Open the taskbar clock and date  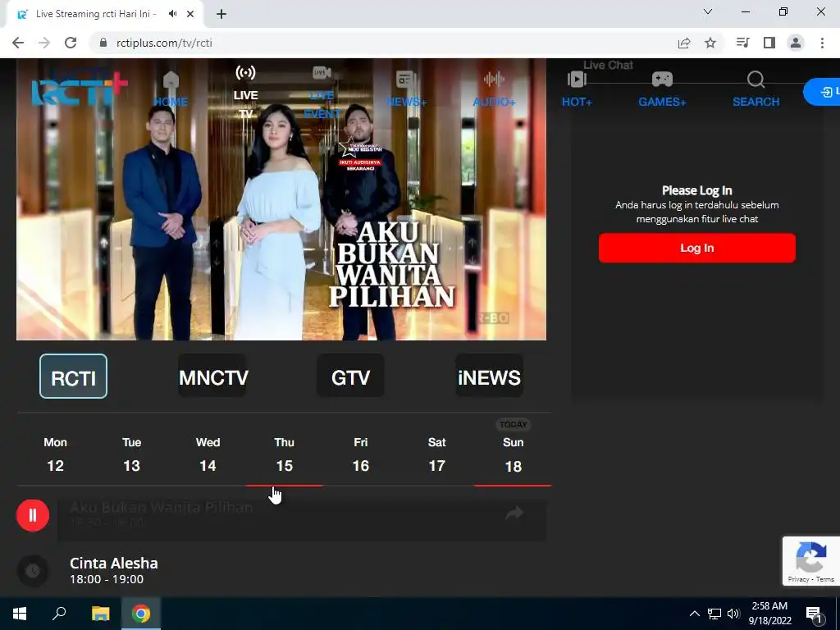pos(769,614)
